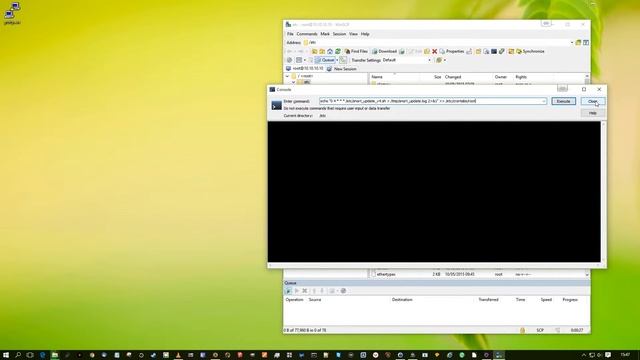Open the View menu in WinSCP

coord(353,34)
